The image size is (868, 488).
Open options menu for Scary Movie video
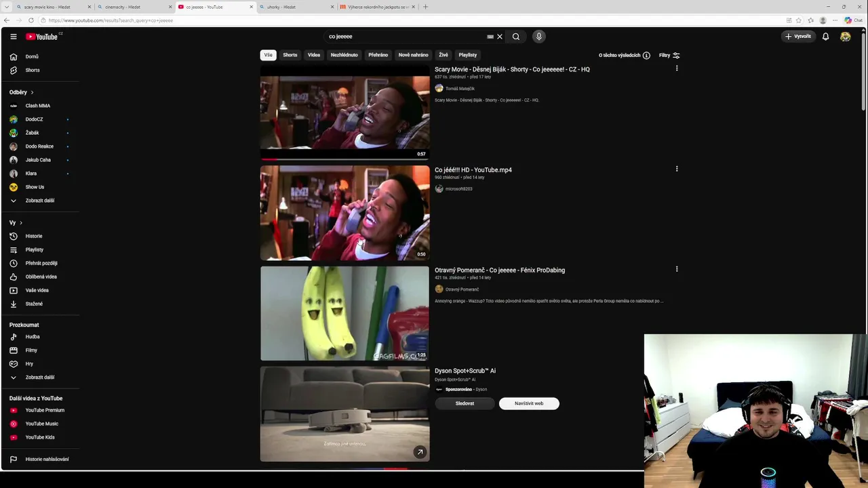pyautogui.click(x=677, y=68)
